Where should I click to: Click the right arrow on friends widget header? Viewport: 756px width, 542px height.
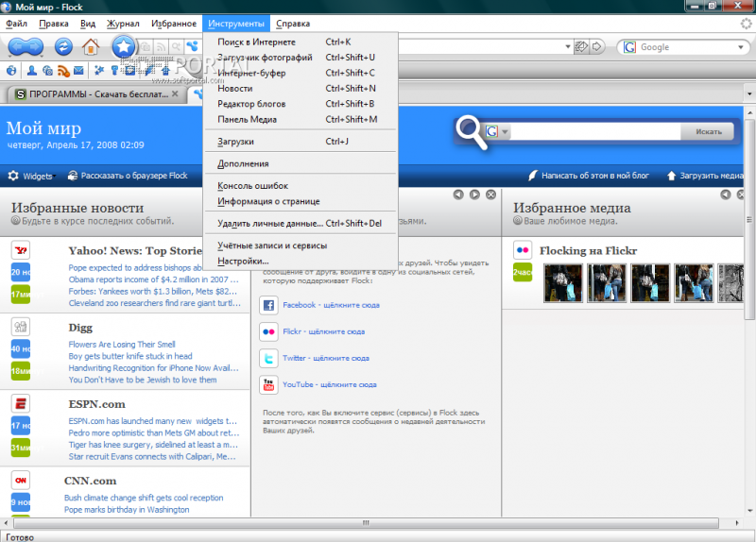475,195
